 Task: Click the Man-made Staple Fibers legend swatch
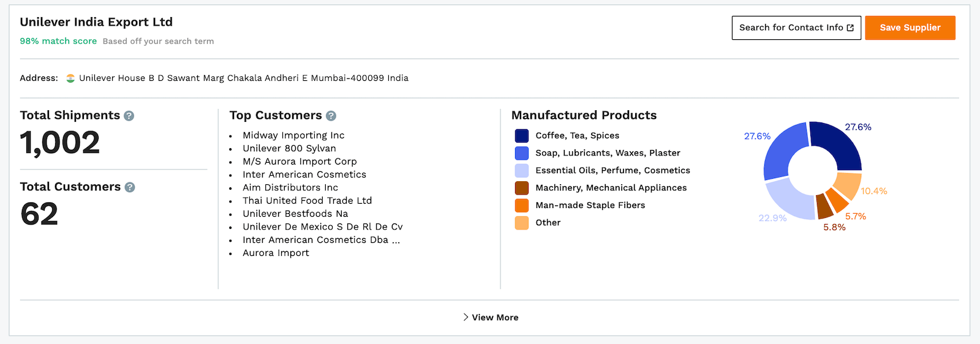point(522,205)
